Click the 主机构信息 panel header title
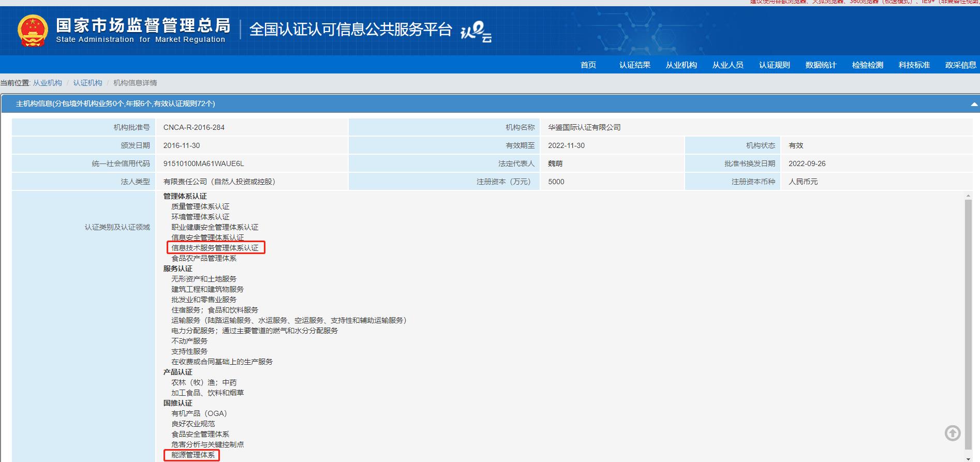Viewport: 980px width, 462px height. tap(115, 104)
